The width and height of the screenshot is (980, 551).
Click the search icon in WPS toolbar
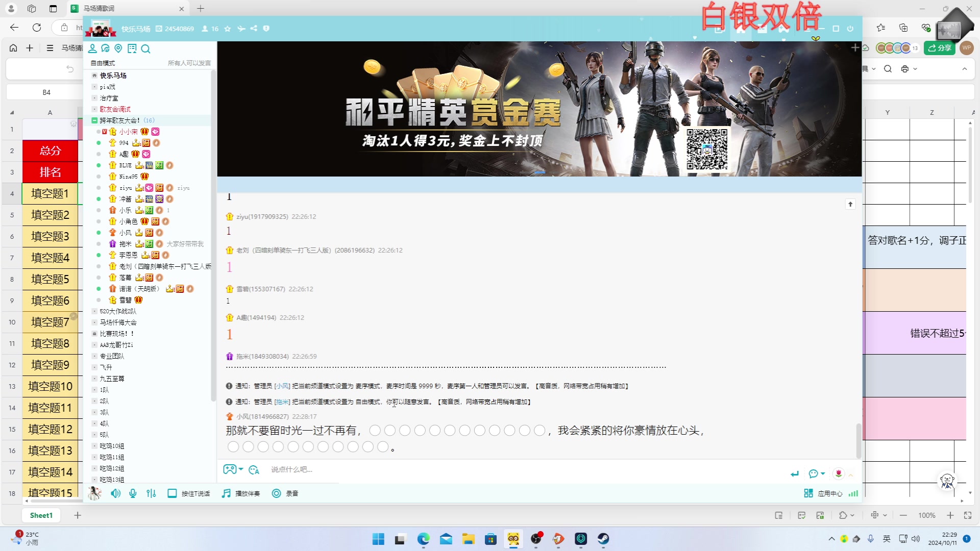(888, 69)
